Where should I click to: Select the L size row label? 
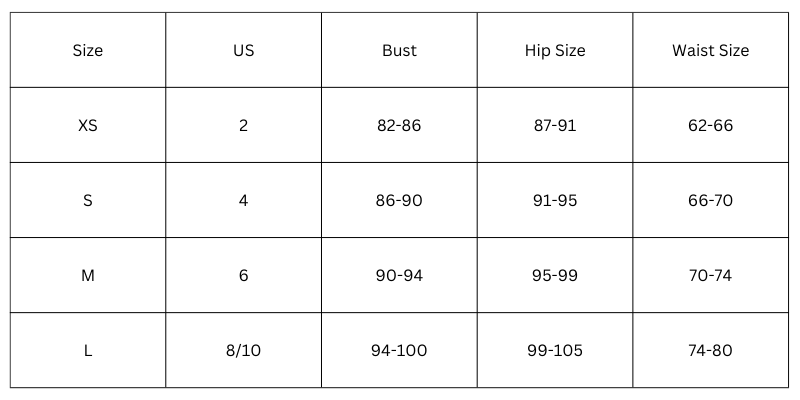click(x=88, y=350)
